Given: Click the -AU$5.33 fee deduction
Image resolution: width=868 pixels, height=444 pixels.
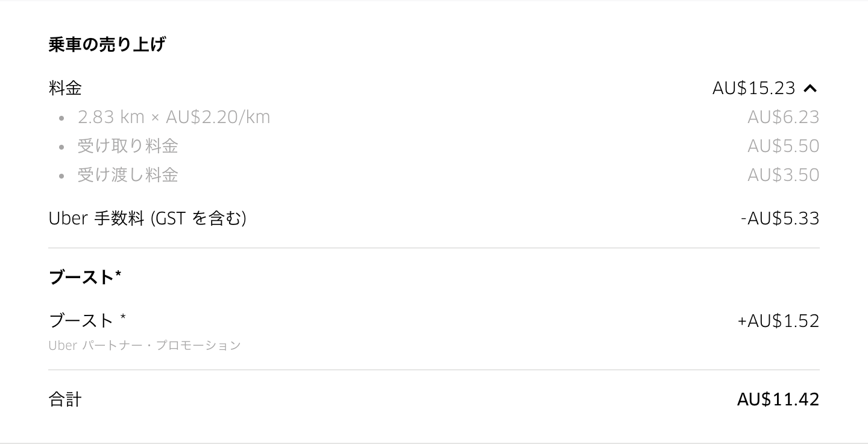Looking at the screenshot, I should pos(781,218).
